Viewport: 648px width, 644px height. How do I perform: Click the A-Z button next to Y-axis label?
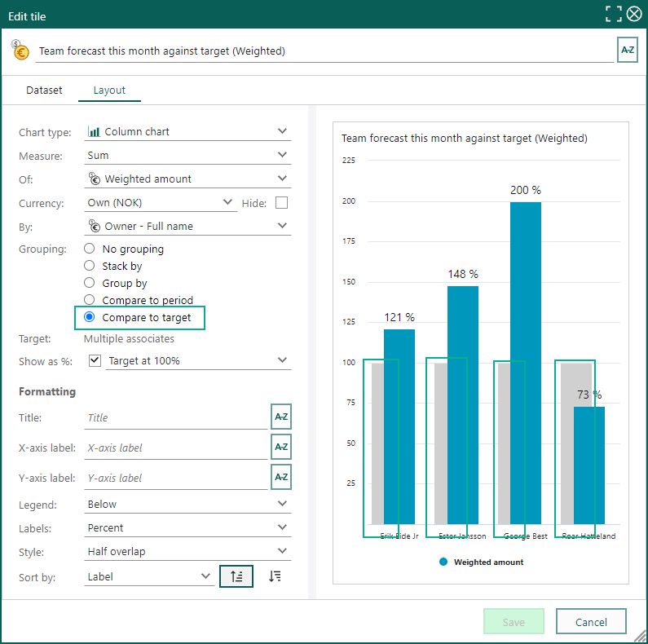click(281, 477)
